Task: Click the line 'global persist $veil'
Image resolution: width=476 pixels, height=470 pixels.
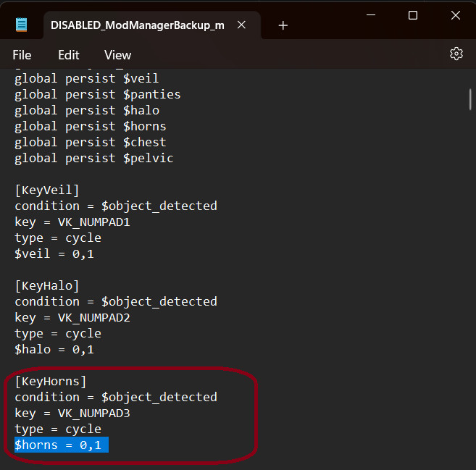Action: (86, 79)
